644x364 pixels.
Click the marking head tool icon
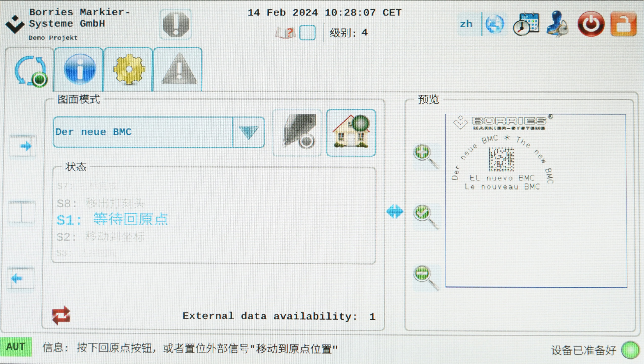[x=297, y=133]
